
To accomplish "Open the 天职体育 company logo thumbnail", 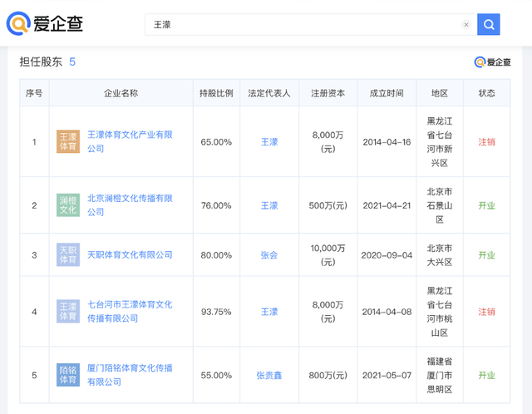I will coord(68,254).
